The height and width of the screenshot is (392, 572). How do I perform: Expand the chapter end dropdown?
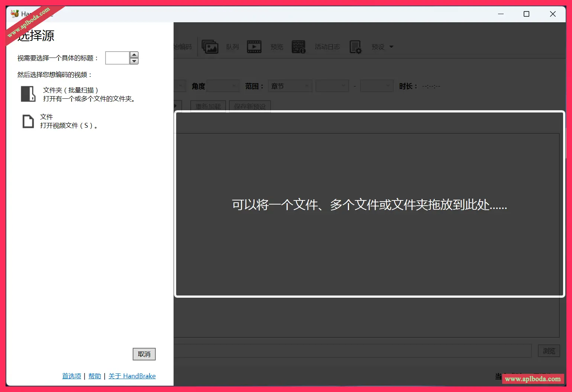tap(377, 86)
